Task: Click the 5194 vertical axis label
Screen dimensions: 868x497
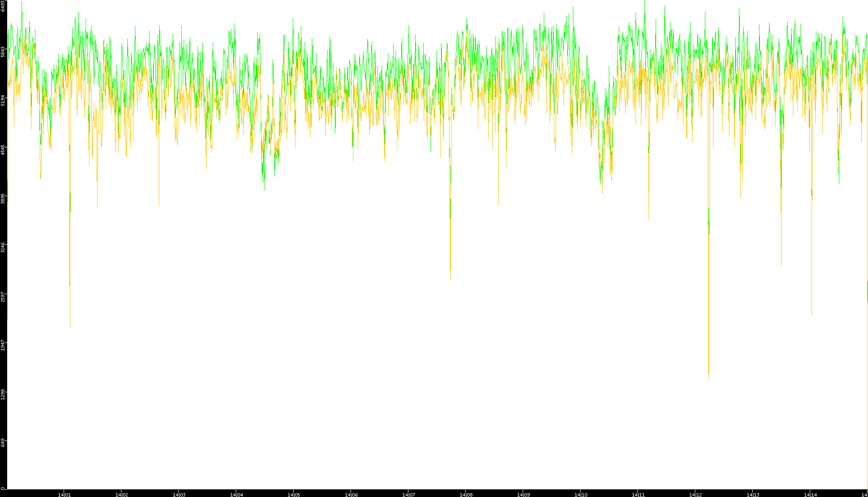Action: (3, 100)
